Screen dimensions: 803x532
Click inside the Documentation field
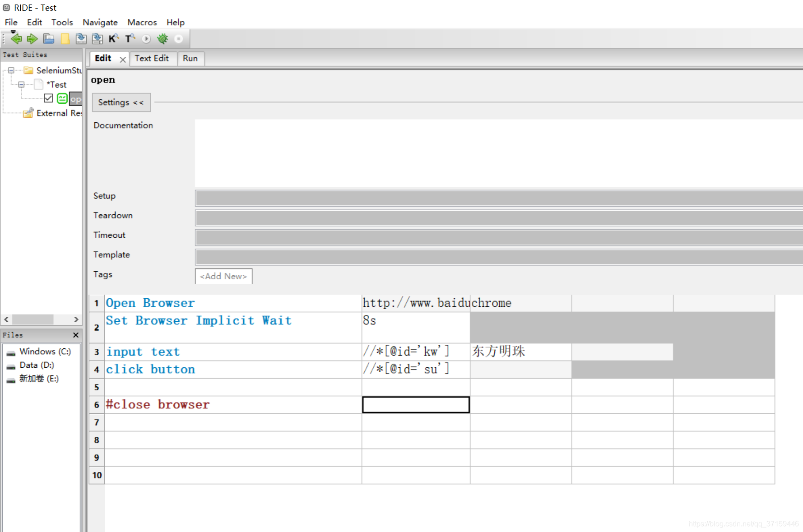pos(406,153)
